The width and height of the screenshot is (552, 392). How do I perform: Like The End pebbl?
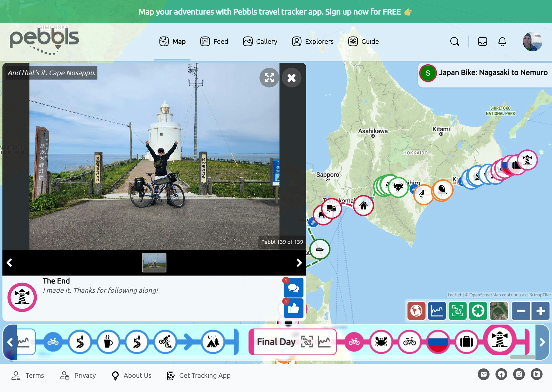[294, 308]
